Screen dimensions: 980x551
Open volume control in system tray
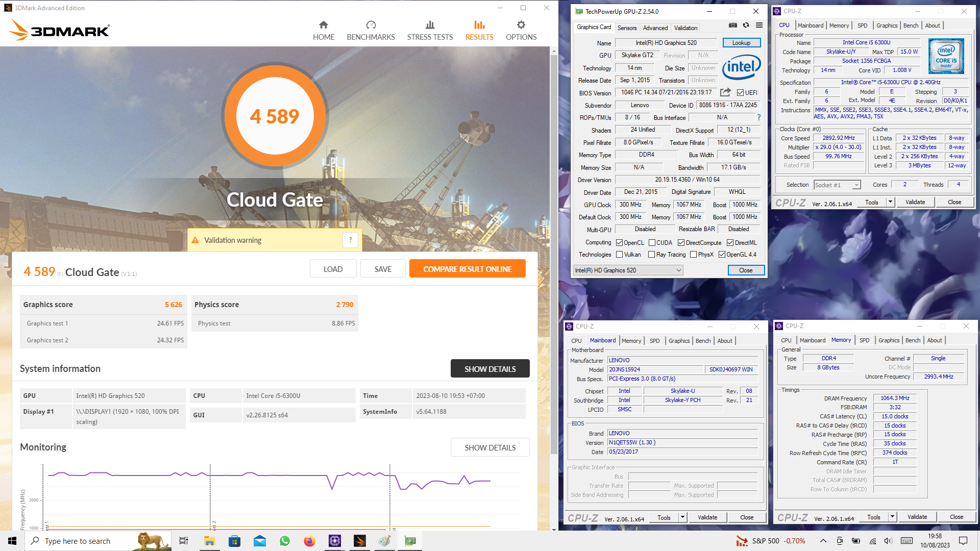(888, 541)
